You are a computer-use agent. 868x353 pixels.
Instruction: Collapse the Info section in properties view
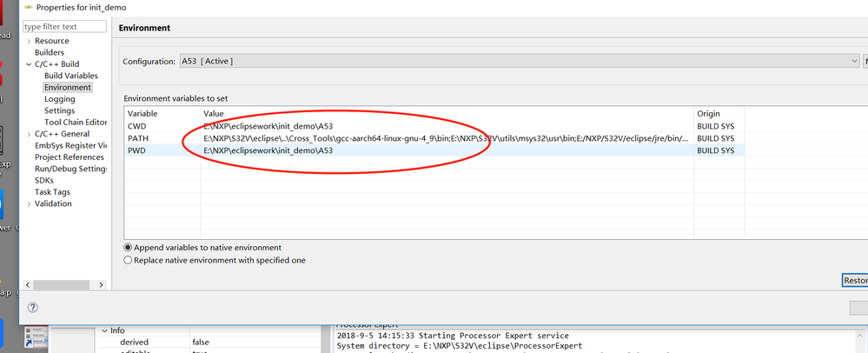103,330
